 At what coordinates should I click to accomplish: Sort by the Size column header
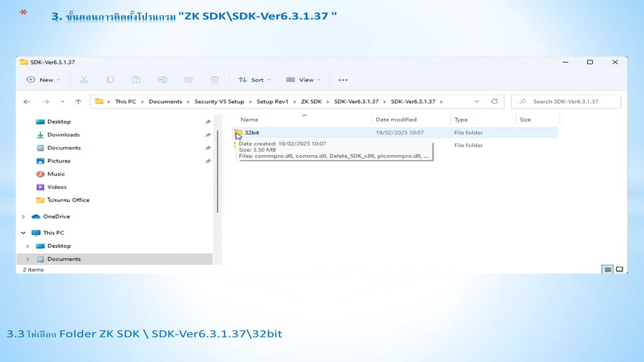(525, 120)
